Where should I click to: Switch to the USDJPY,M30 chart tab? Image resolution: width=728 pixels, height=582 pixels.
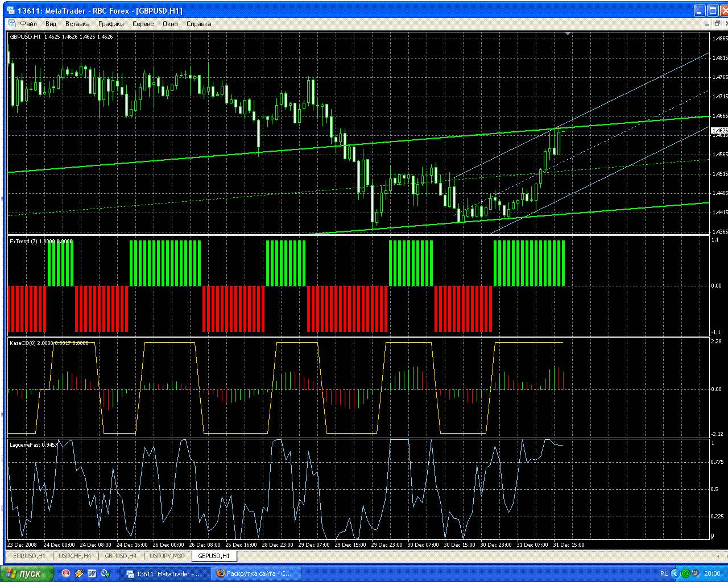(x=167, y=556)
